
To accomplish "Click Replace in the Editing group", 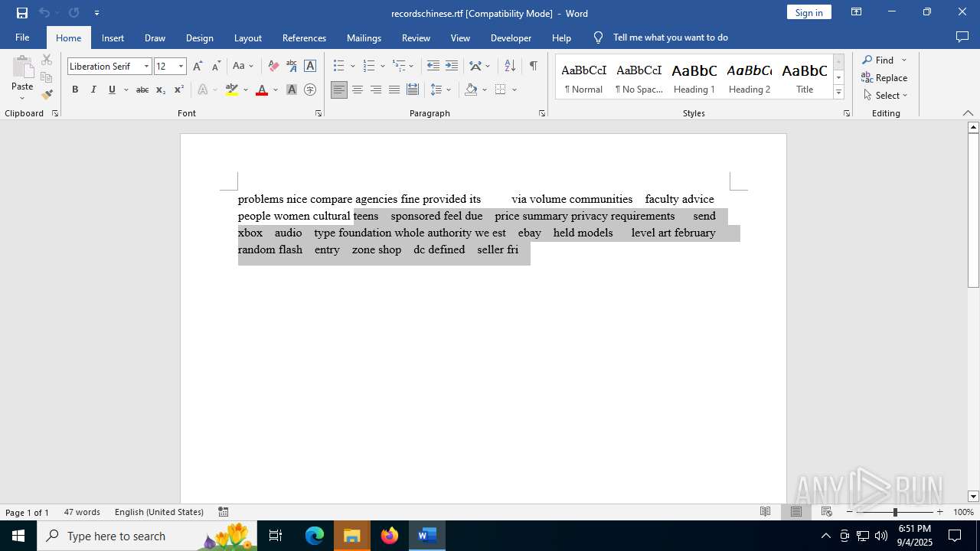I will point(884,78).
